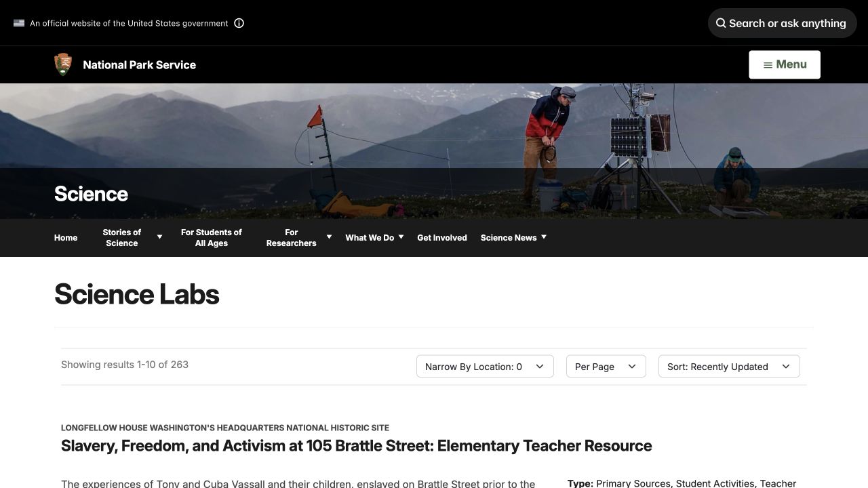Viewport: 868px width, 488px height.
Task: Click the Longfellow House site label
Action: tap(225, 428)
